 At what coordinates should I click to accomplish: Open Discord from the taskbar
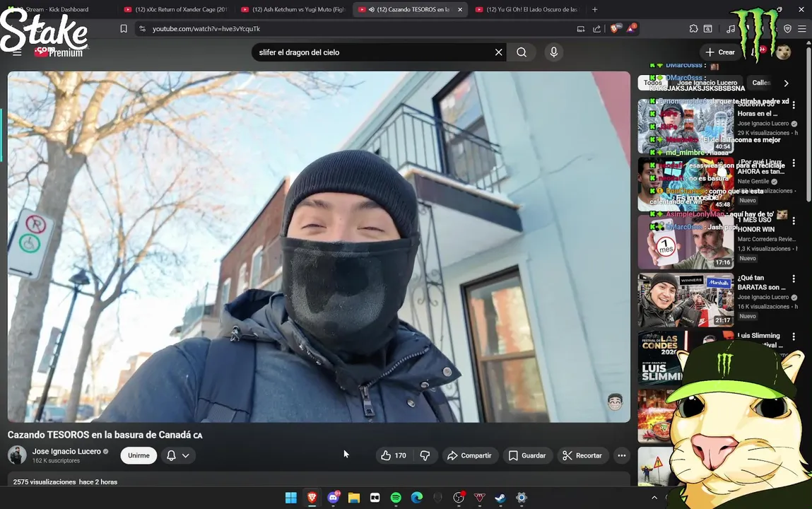tap(333, 498)
